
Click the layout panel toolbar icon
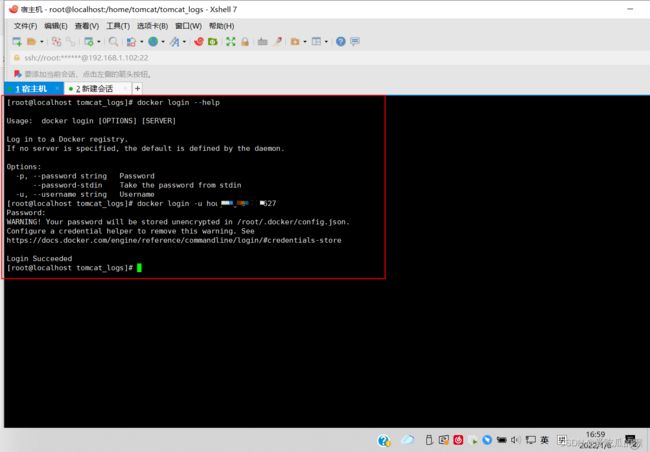(x=316, y=41)
